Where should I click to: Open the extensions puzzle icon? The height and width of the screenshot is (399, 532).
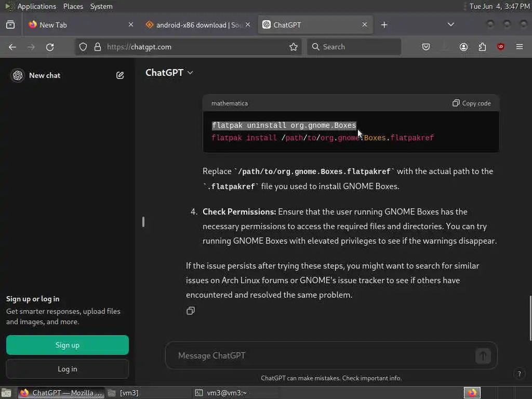482,47
